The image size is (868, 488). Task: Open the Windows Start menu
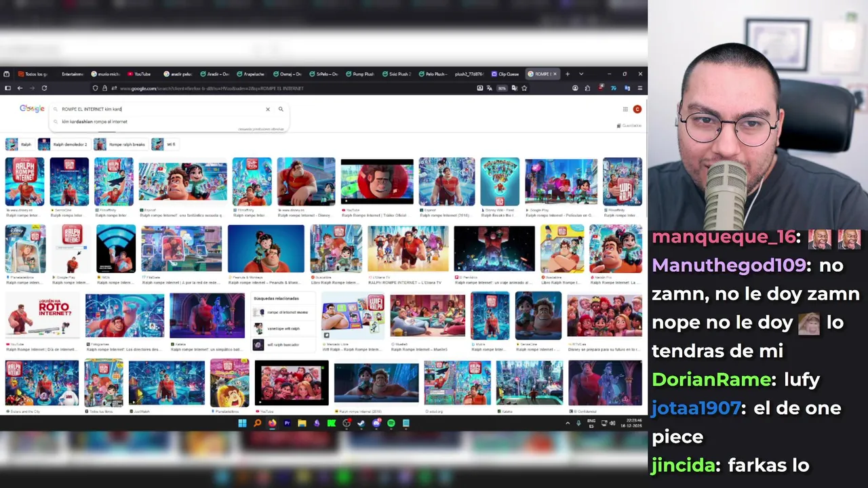[242, 424]
